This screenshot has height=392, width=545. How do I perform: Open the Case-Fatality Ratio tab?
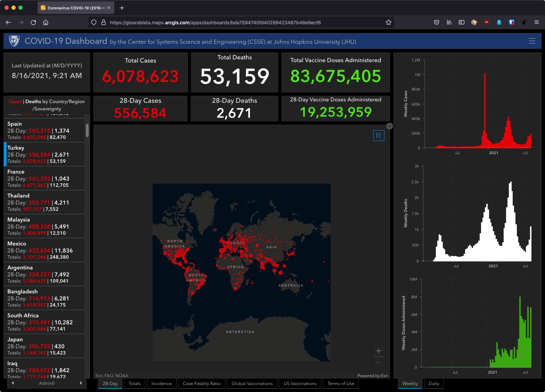(202, 384)
